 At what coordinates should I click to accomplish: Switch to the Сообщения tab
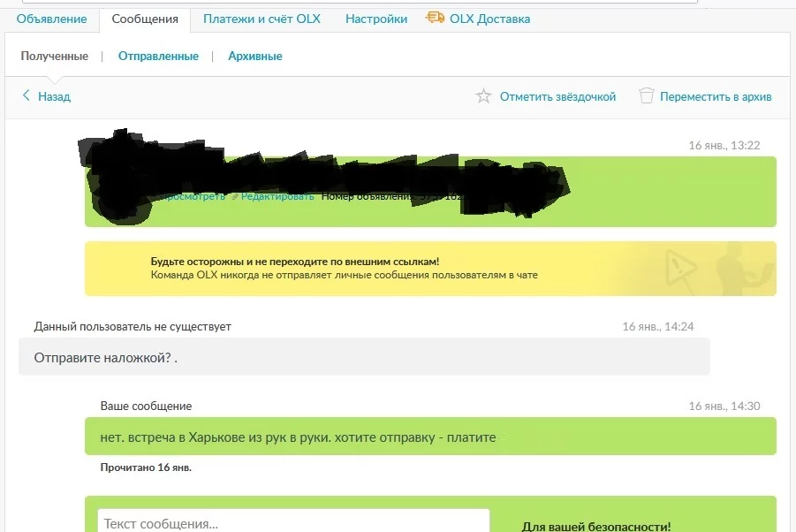tap(145, 19)
